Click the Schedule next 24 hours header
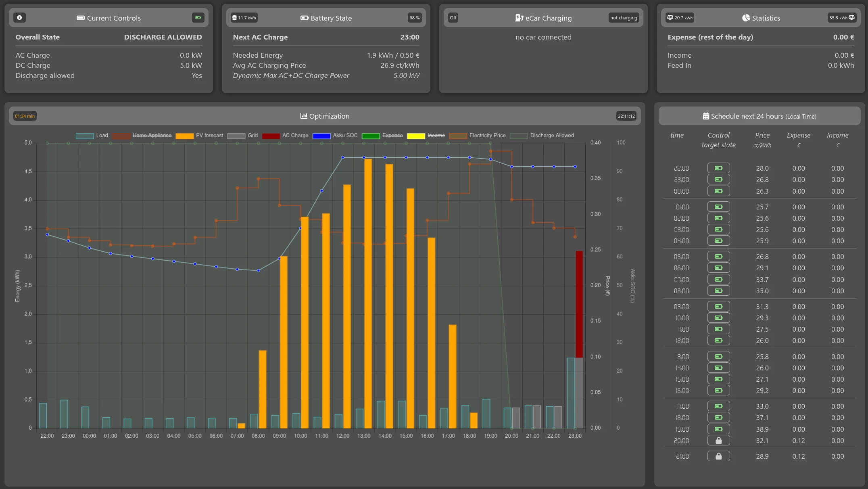The height and width of the screenshot is (489, 868). coord(759,116)
